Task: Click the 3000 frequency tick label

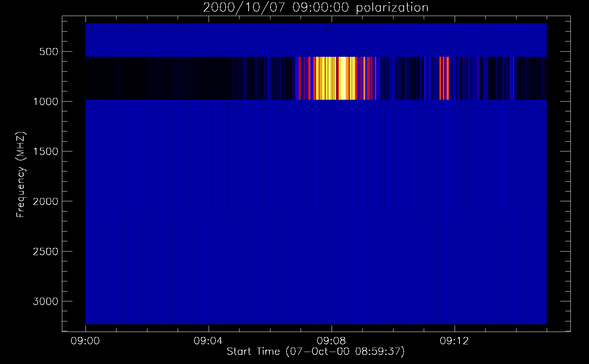Action: [x=46, y=301]
